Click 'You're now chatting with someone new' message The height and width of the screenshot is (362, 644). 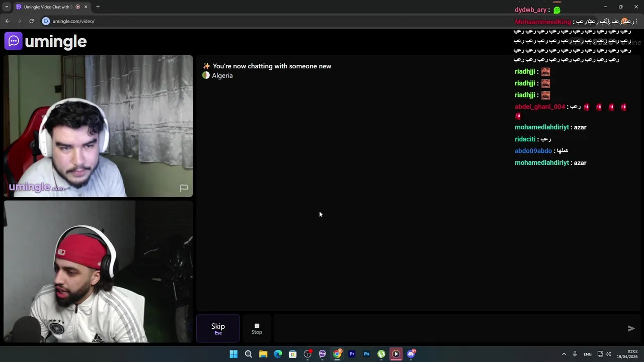click(x=272, y=66)
